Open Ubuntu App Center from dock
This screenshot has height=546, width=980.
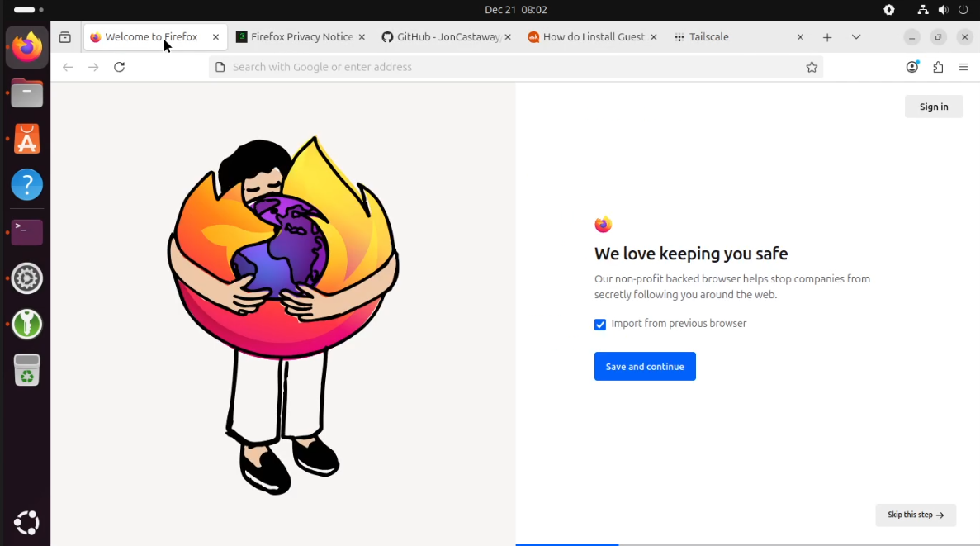coord(26,140)
